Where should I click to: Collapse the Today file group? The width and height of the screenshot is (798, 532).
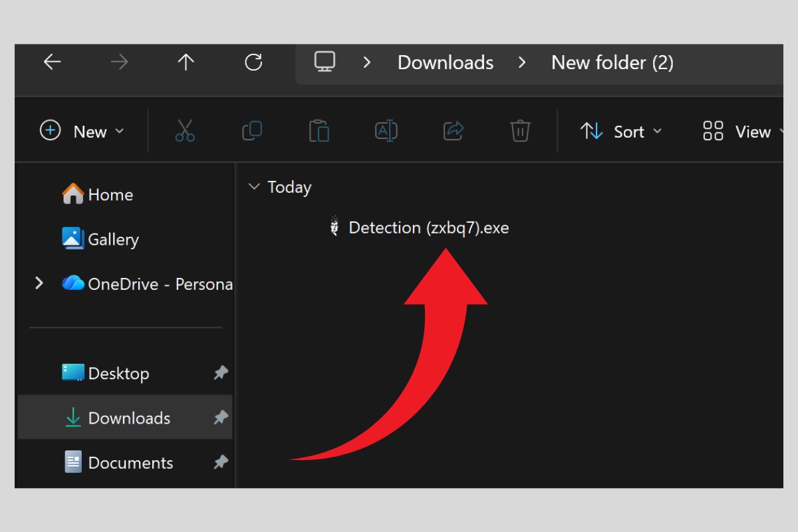coord(253,188)
